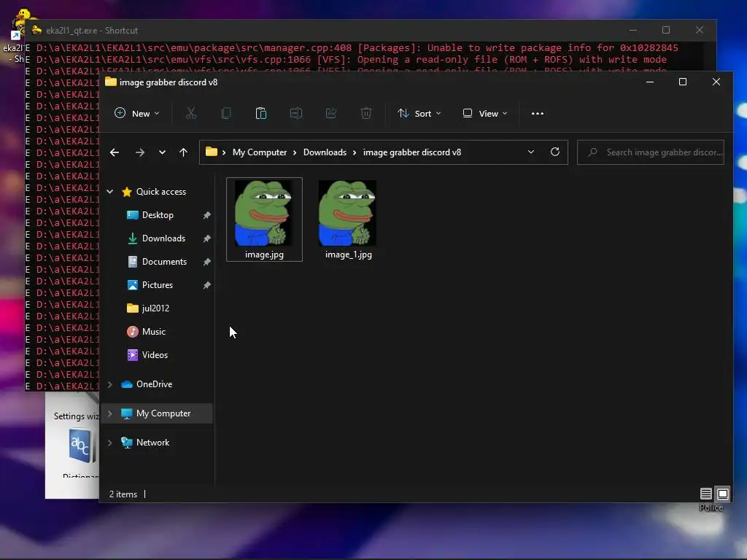Go forward with the right arrow
The image size is (747, 560).
click(x=139, y=152)
